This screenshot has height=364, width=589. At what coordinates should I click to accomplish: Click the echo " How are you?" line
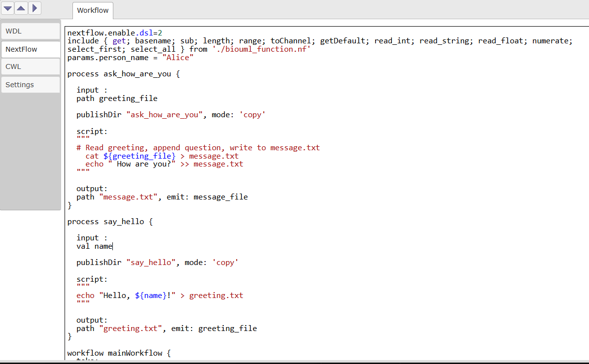tap(164, 165)
